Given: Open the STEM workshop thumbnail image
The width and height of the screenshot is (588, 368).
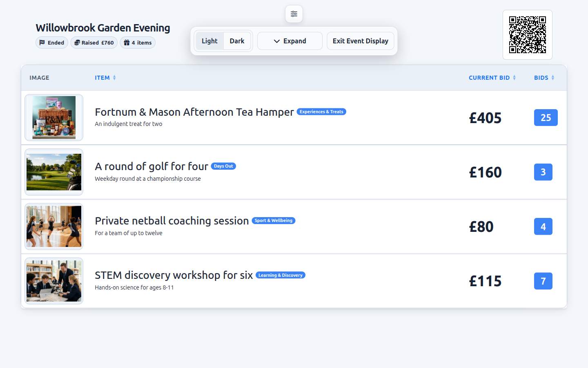Looking at the screenshot, I should 54,281.
